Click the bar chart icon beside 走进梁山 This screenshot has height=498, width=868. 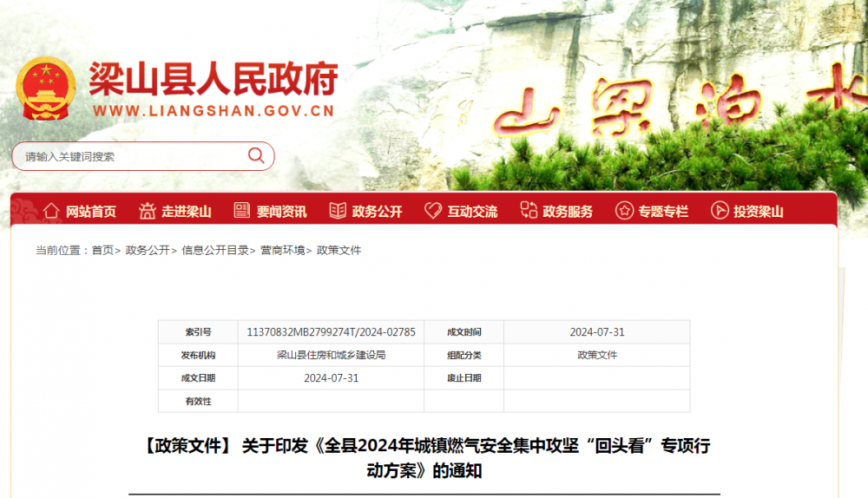pyautogui.click(x=146, y=211)
